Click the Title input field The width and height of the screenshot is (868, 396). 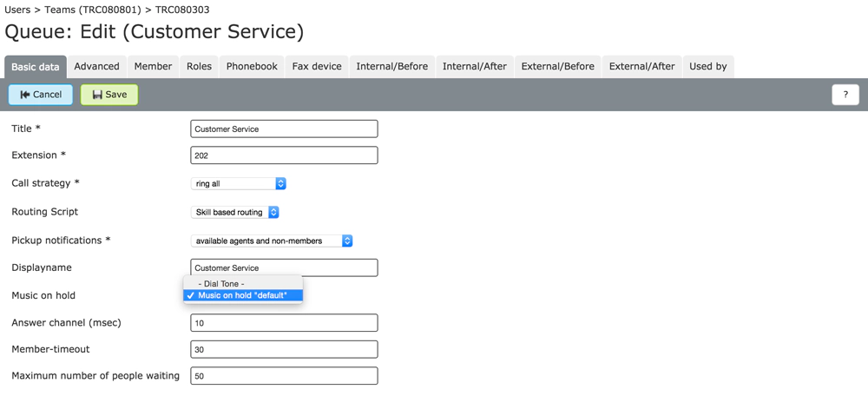(x=284, y=129)
